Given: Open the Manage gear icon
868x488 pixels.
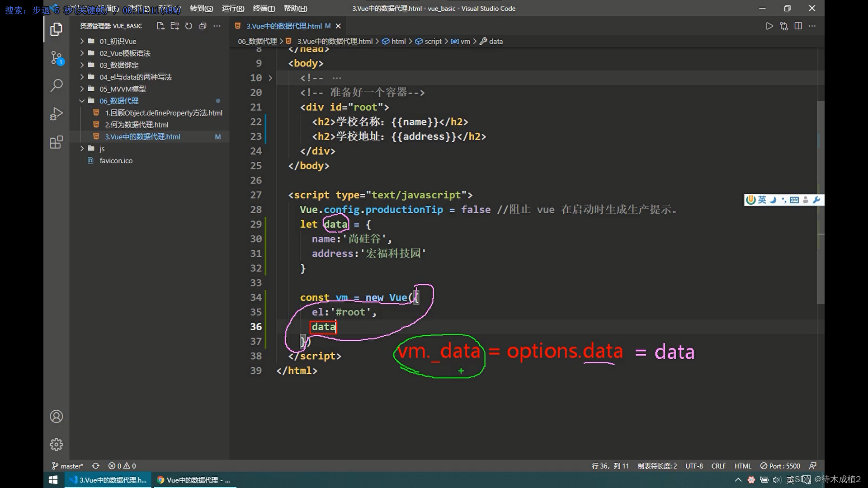Looking at the screenshot, I should [56, 445].
